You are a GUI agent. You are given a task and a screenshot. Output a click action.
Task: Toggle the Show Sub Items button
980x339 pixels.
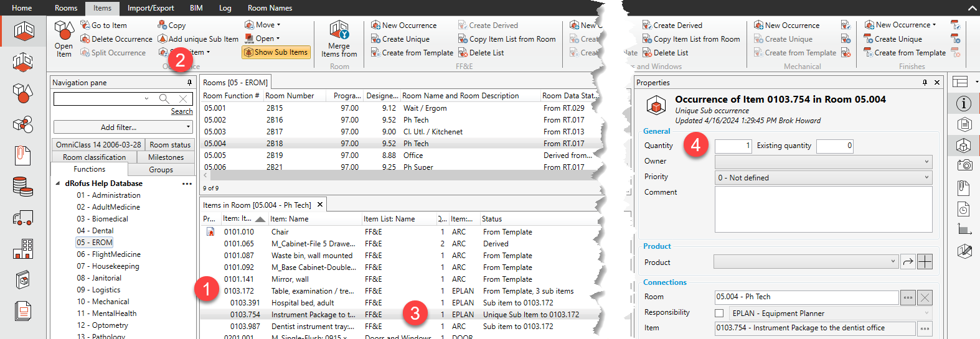click(x=275, y=52)
